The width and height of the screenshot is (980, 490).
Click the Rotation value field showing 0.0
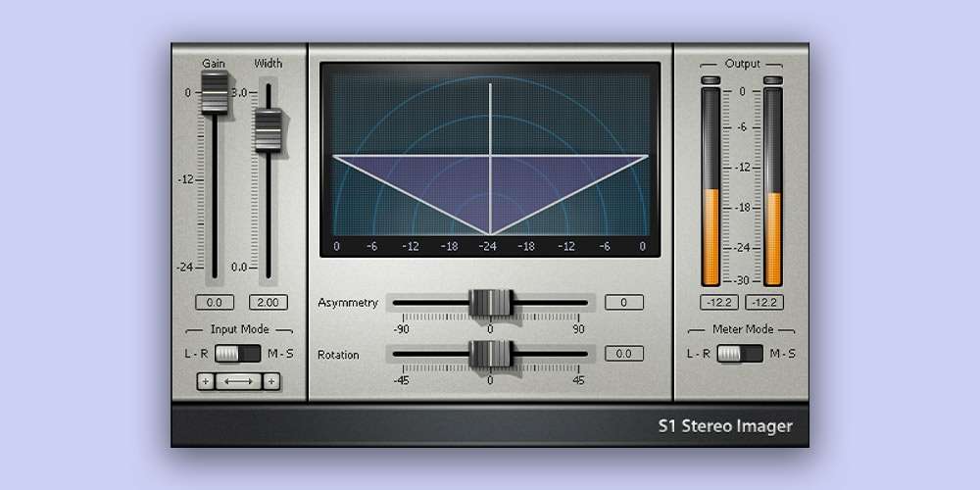point(623,354)
